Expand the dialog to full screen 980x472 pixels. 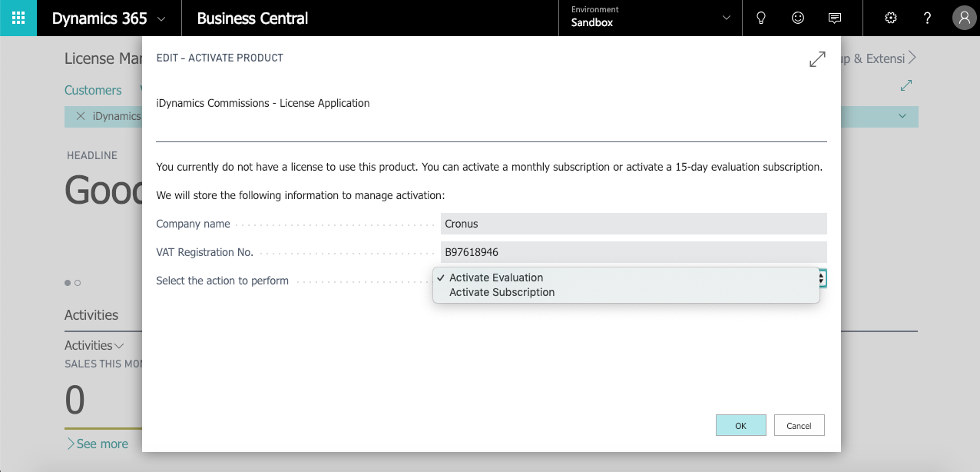(817, 59)
